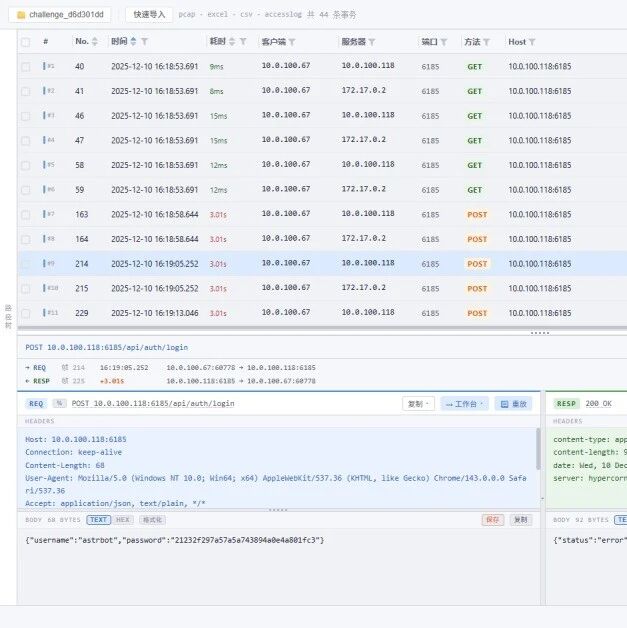Viewport: 627px width, 628px height.
Task: Click server 172.17.0.2 in row No. 47
Action: coord(364,140)
